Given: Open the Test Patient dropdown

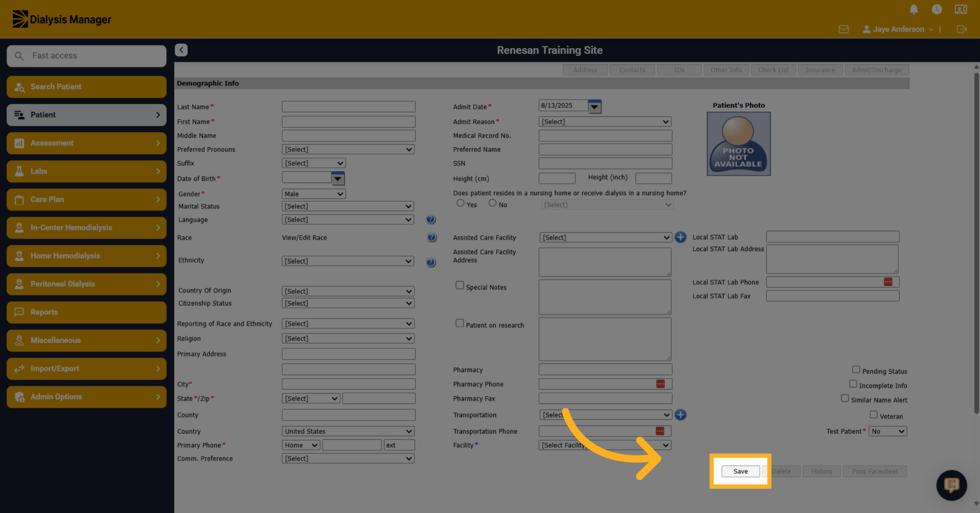Looking at the screenshot, I should (x=888, y=431).
